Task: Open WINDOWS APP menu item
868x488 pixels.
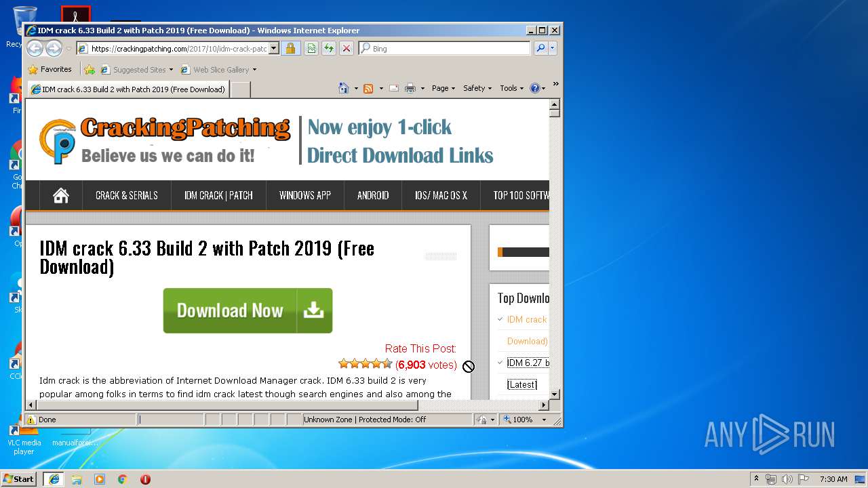Action: click(305, 195)
